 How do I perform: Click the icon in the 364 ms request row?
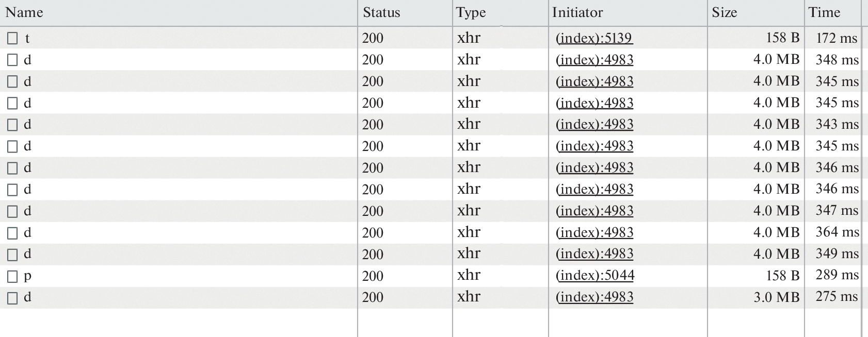click(12, 233)
